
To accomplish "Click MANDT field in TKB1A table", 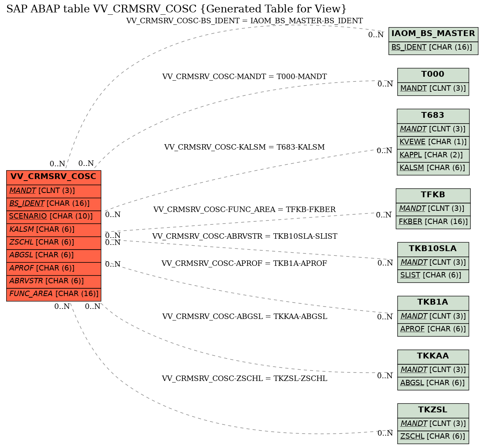I will (433, 317).
